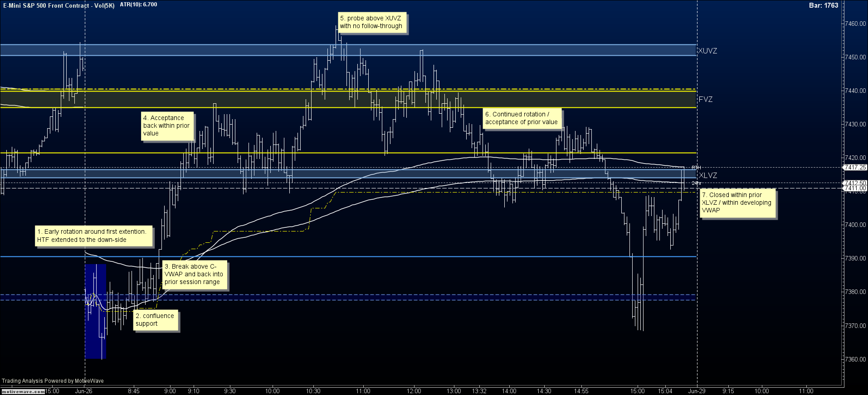Select the '2. confluence support' note

pos(156,320)
